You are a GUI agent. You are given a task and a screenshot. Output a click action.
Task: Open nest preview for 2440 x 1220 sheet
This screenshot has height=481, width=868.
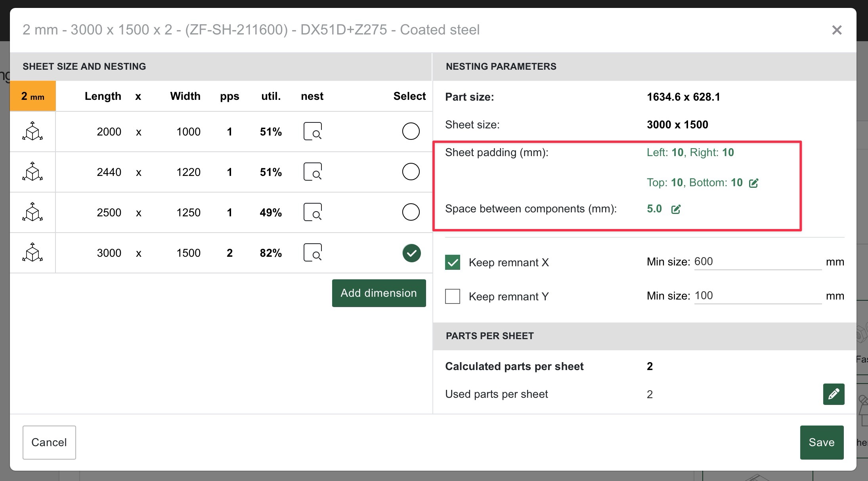tap(312, 172)
